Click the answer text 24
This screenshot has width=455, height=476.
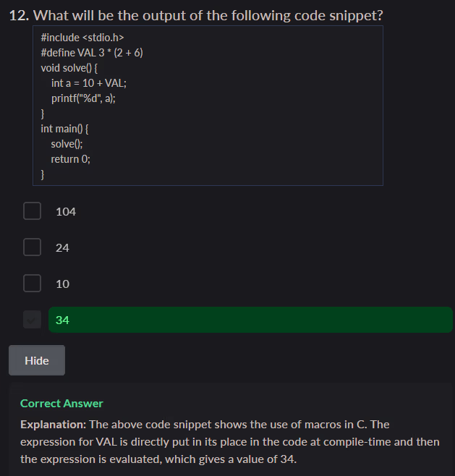63,247
